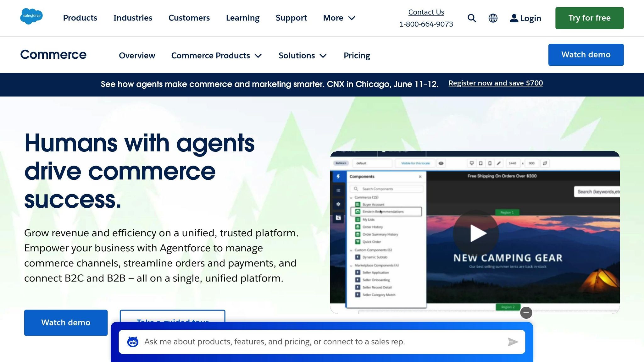This screenshot has width=644, height=362.
Task: Send chat message with the arrow icon
Action: click(x=513, y=342)
